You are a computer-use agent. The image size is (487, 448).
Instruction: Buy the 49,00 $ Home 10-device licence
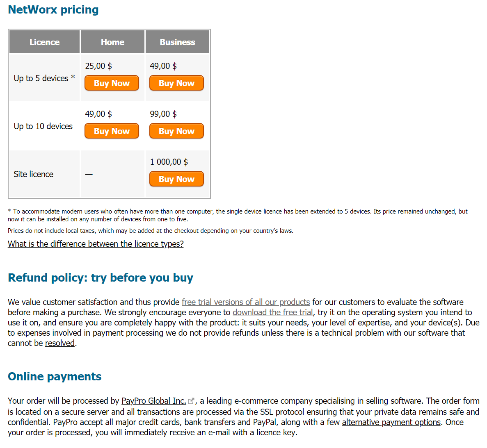[112, 131]
